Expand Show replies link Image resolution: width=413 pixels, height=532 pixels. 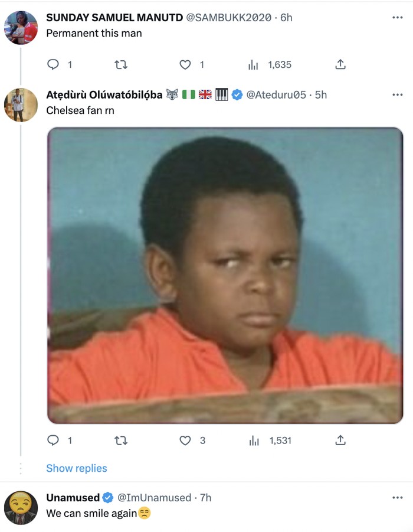point(77,468)
